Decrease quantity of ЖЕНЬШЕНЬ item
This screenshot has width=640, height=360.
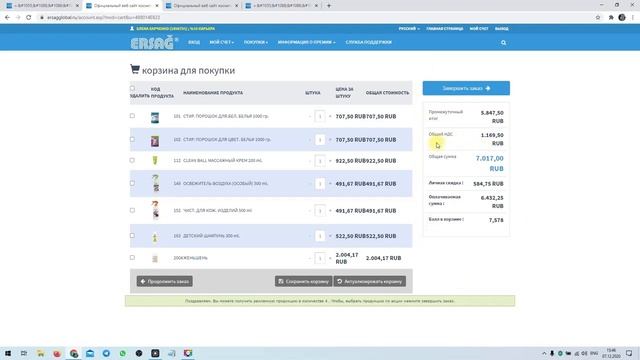tap(310, 258)
